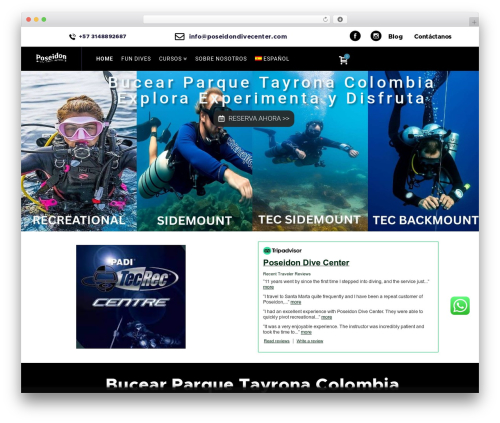Click 'more' after 'took the time to' review
The height and width of the screenshot is (423, 500).
click(306, 332)
